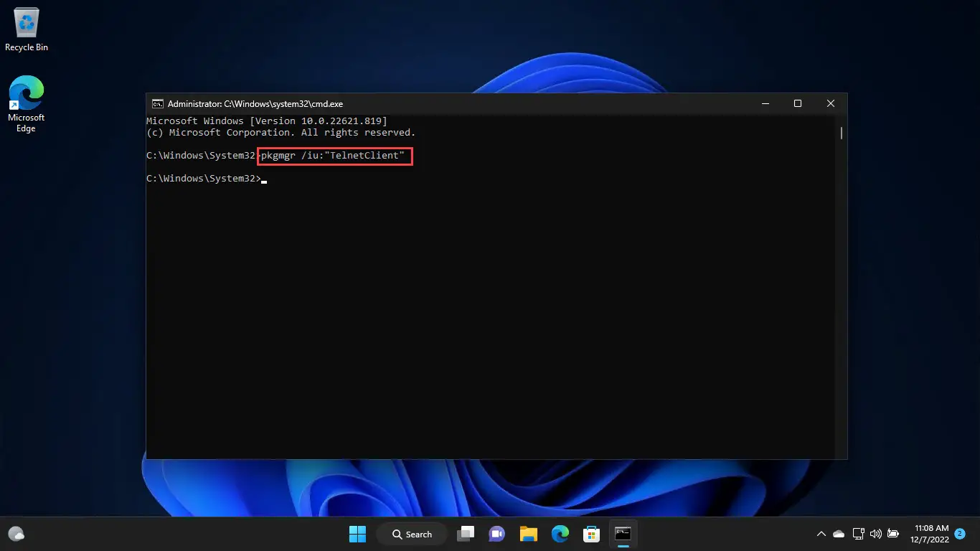
Task: Click the OneDrive cloud tray icon
Action: click(x=839, y=534)
